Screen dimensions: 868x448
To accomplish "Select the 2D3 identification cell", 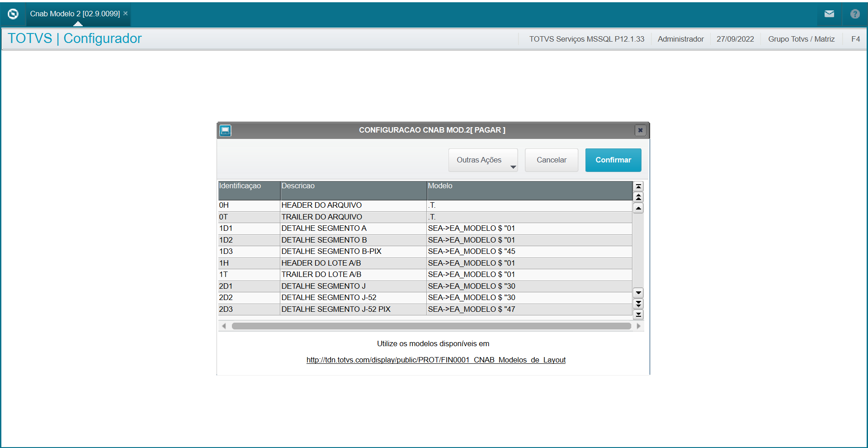I will tap(249, 310).
